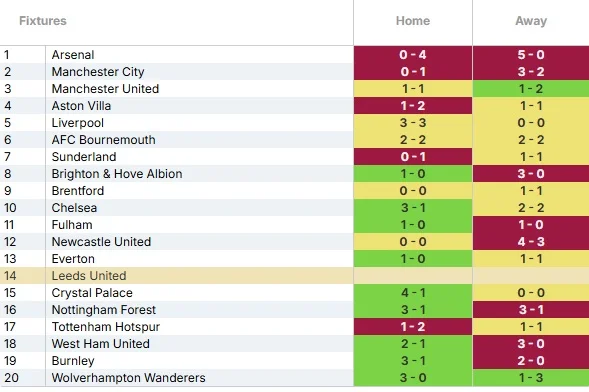The width and height of the screenshot is (589, 392).
Task: Click the Chelsea home score 3 - 1
Action: click(x=413, y=208)
